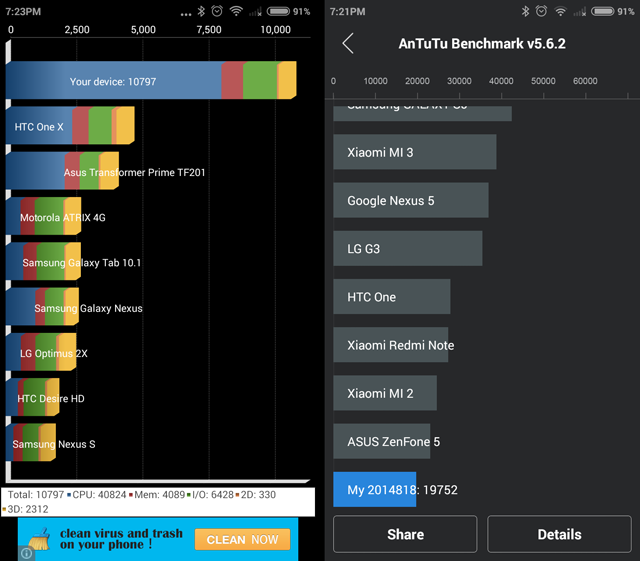Screen dimensions: 640x561
Task: Select the HTC Desire HD bar
Action: pyautogui.click(x=33, y=397)
